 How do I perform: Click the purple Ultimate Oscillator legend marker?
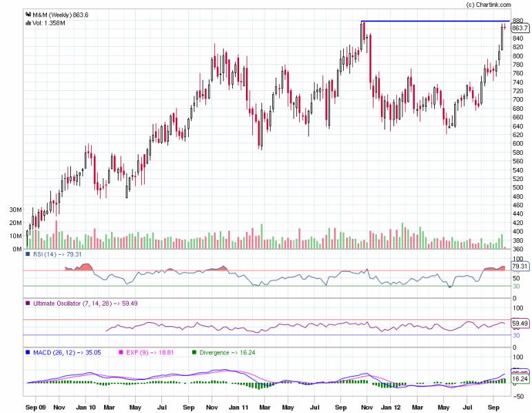pyautogui.click(x=28, y=303)
